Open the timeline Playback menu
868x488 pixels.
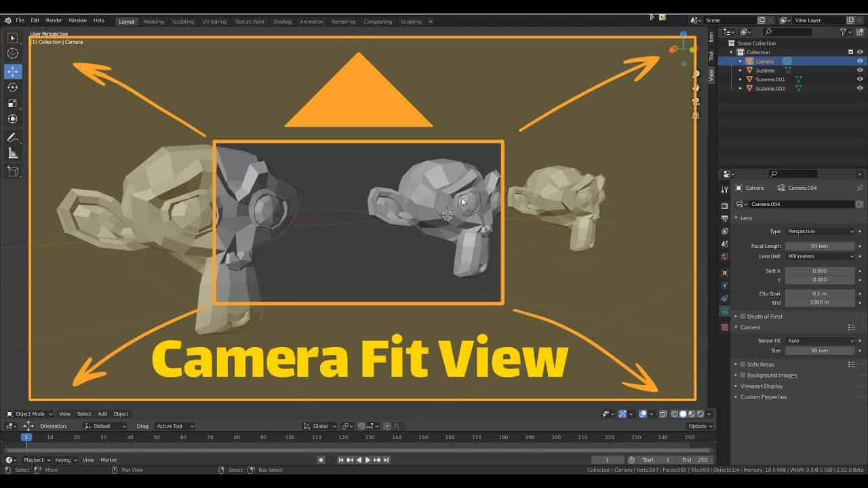36,460
